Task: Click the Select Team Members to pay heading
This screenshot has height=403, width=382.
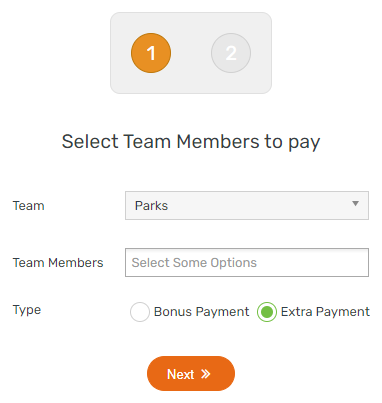Action: (x=191, y=142)
